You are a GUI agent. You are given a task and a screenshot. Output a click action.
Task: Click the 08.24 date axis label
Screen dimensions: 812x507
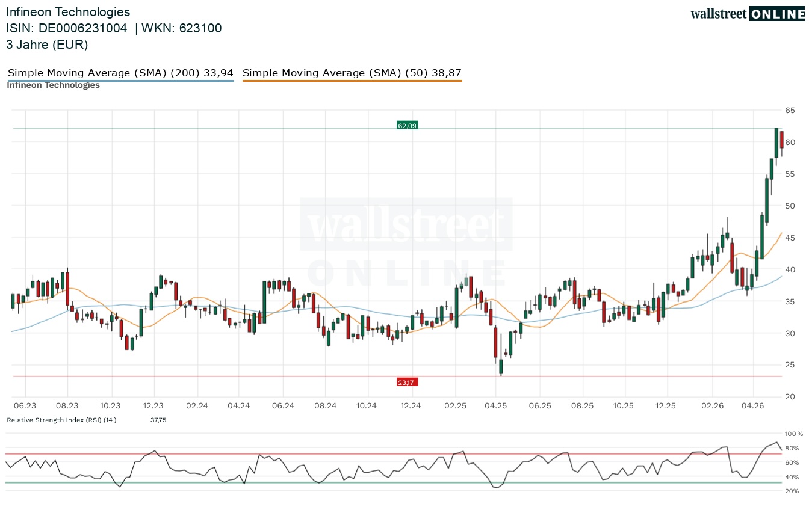point(325,406)
